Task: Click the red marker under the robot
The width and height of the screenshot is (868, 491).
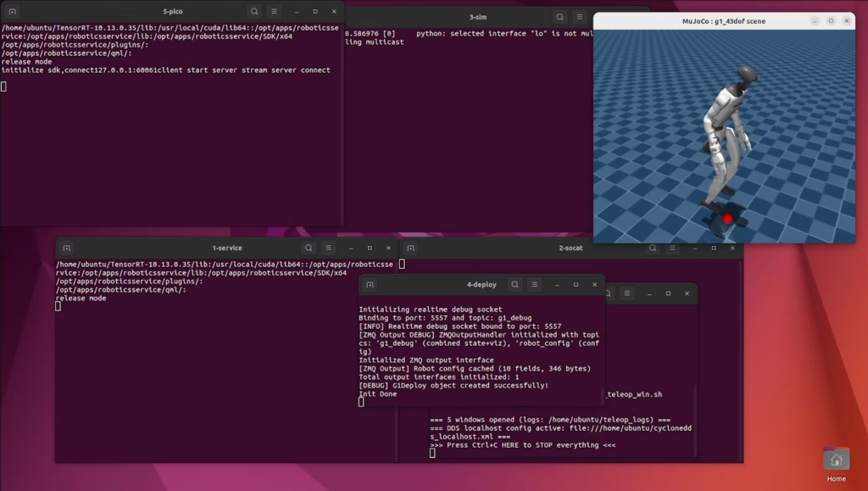Action: (727, 219)
